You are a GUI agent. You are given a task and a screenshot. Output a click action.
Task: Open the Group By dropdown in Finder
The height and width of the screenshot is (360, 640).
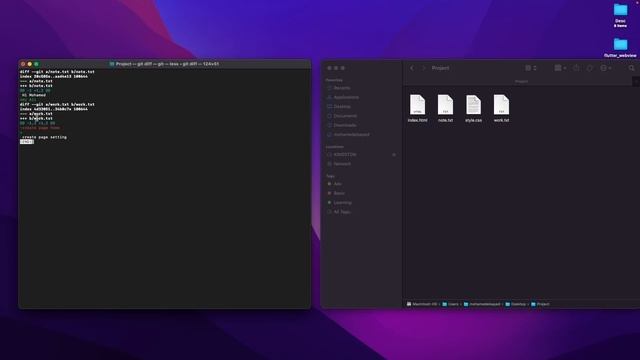tap(560, 68)
